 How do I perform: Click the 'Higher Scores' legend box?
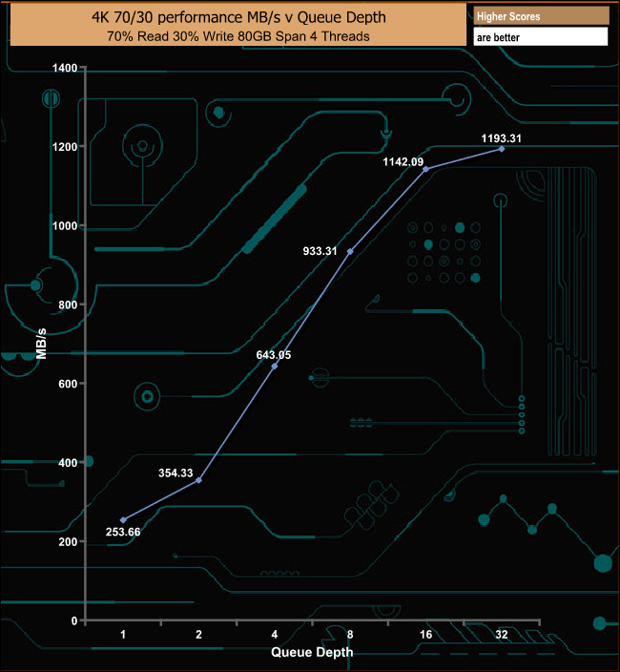(541, 16)
